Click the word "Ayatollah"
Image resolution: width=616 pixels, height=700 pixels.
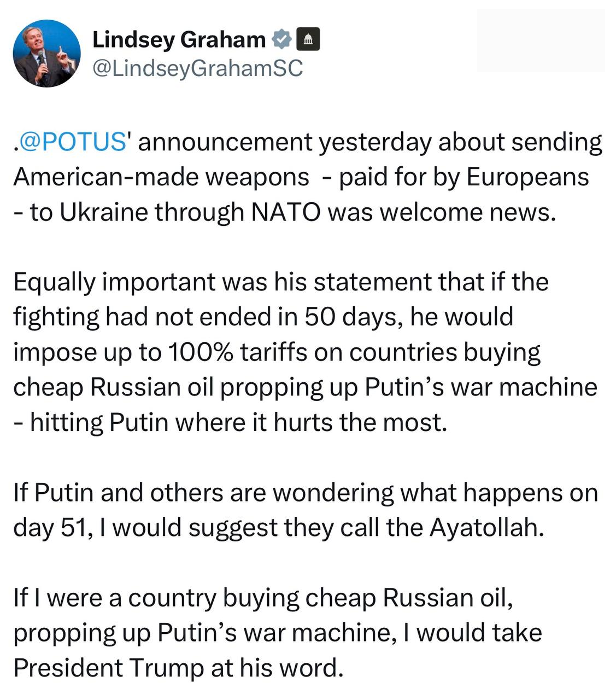(486, 527)
